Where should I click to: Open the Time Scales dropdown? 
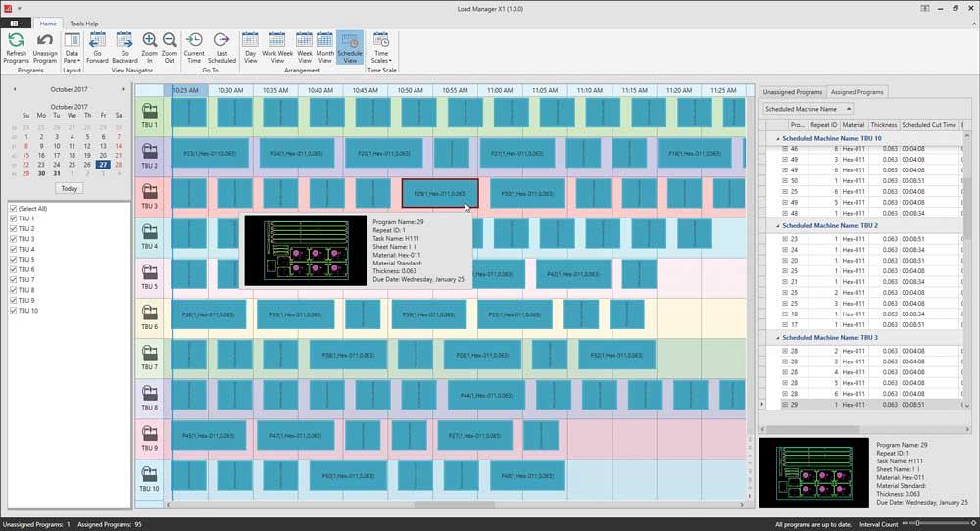pyautogui.click(x=380, y=47)
